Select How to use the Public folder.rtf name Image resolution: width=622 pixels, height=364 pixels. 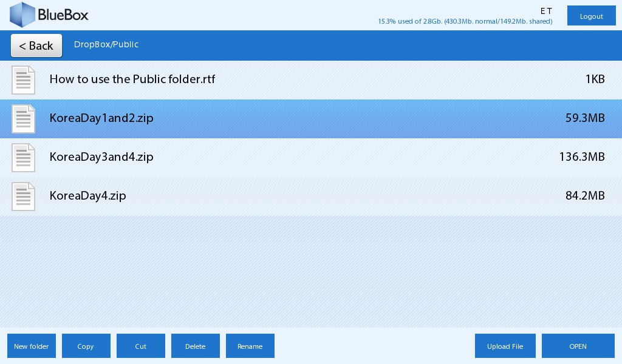pyautogui.click(x=132, y=79)
